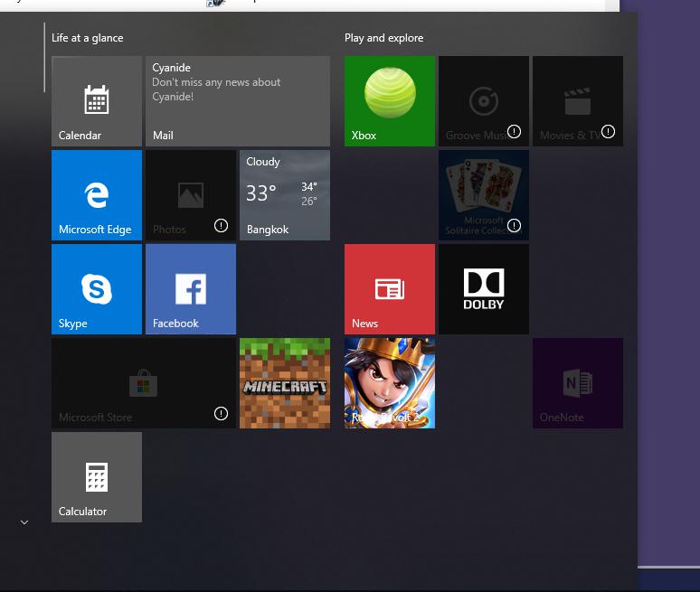700x592 pixels.
Task: Open the News tile
Action: [389, 289]
